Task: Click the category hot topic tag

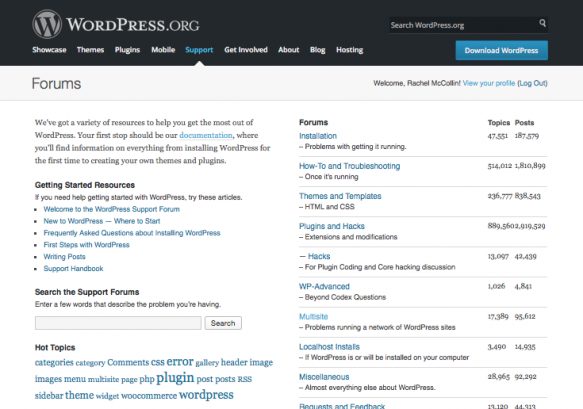Action: tap(90, 363)
